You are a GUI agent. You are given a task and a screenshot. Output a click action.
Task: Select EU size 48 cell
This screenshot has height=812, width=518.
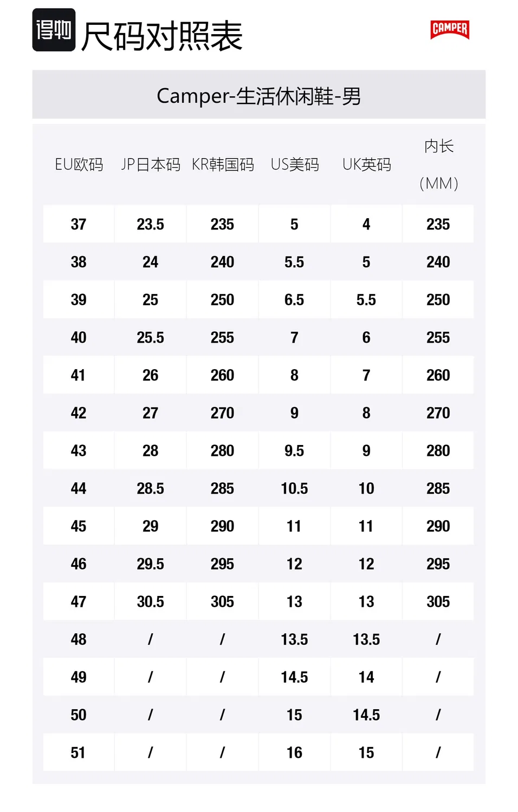[79, 639]
